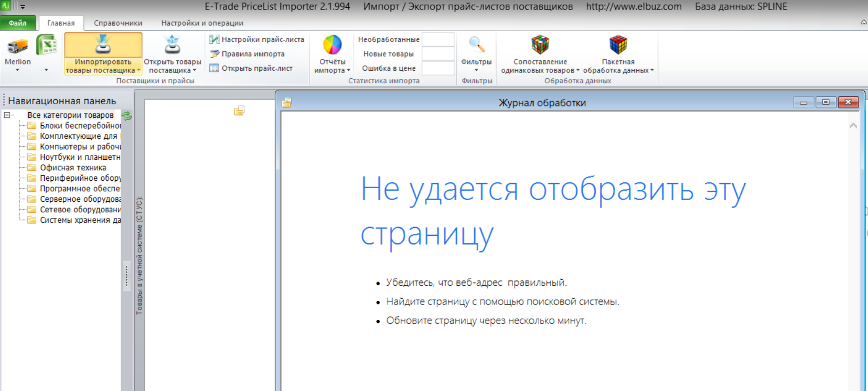Open the Файл menu tab
This screenshot has height=391, width=868.
(18, 23)
